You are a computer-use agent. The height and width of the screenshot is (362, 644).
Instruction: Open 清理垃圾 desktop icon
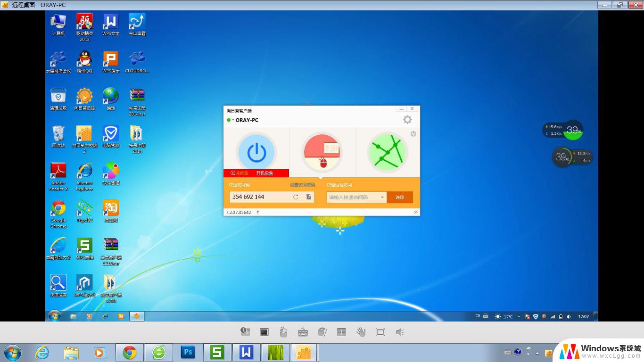click(x=58, y=99)
